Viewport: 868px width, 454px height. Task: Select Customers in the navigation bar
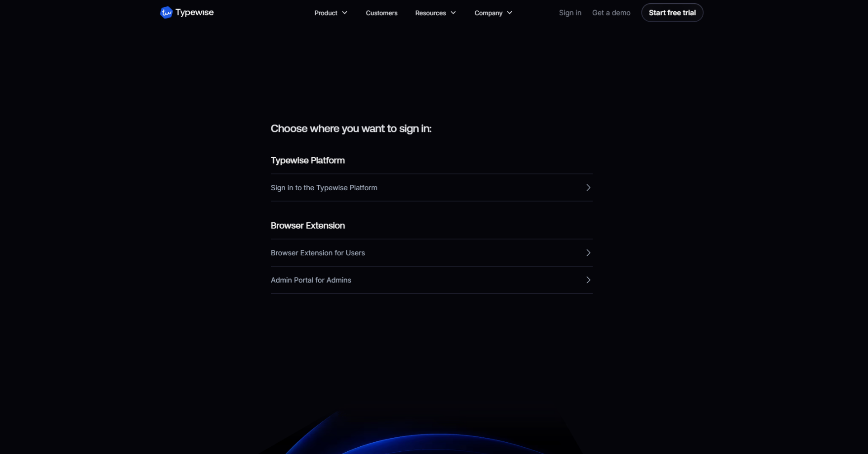point(382,13)
